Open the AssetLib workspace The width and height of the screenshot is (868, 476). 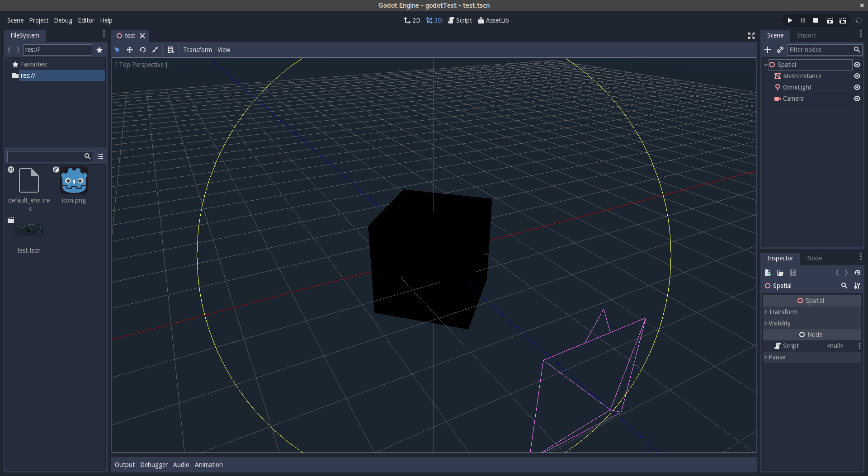[493, 20]
